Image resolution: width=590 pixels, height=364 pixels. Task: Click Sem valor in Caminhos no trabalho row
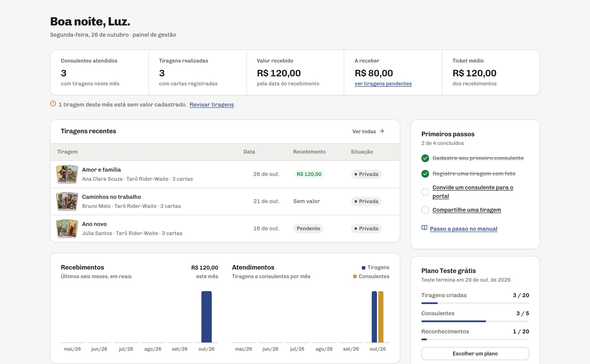[x=306, y=201]
